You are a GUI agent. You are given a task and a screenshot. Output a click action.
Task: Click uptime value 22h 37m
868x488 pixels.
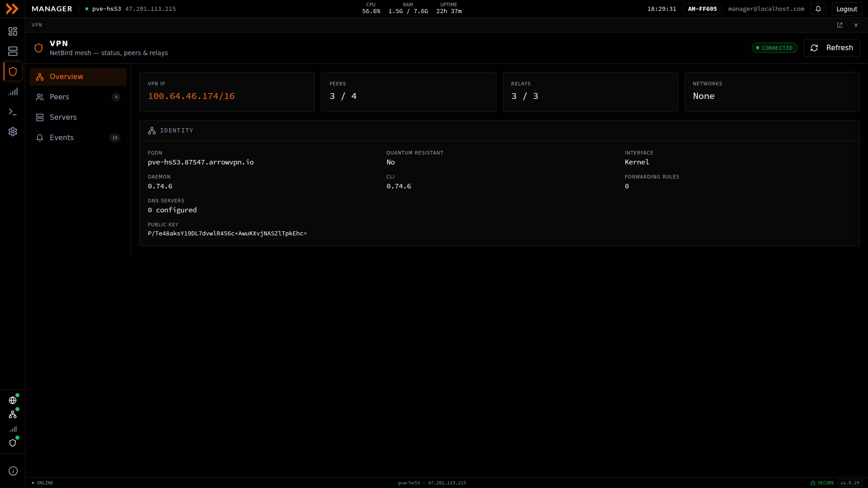click(x=449, y=11)
